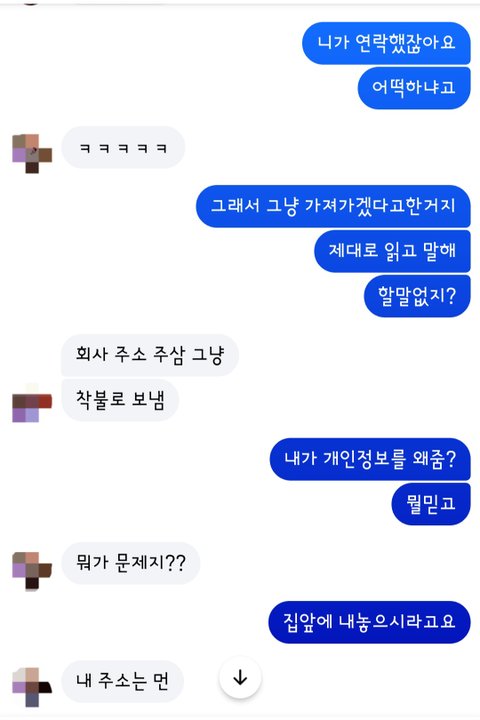The image size is (480, 720).
Task: Open sender avatar beside 내 주소는 먼 message
Action: pos(32,687)
